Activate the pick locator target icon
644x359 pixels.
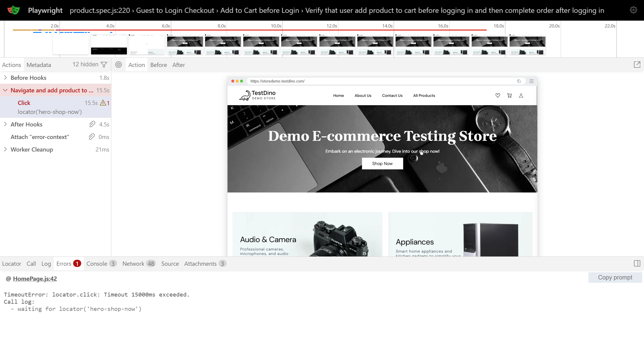119,65
